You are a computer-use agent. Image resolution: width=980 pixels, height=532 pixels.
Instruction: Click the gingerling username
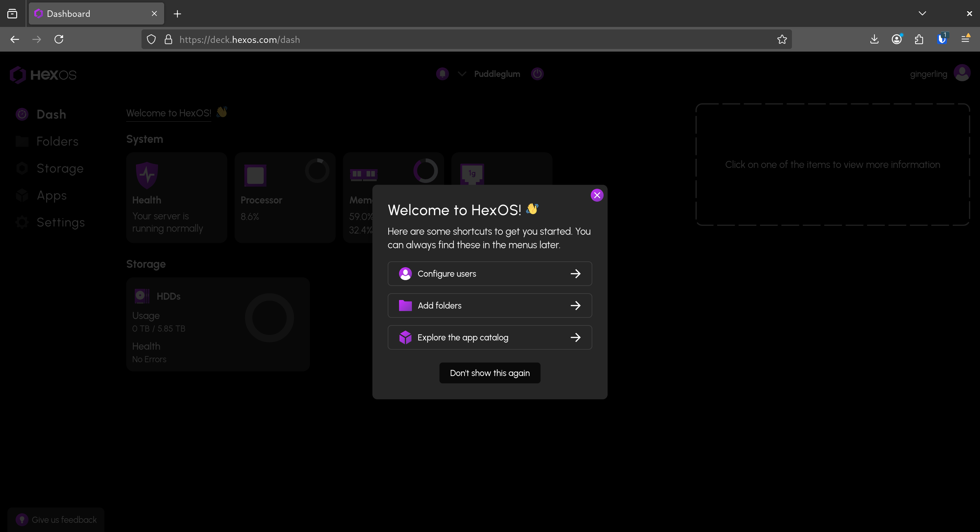tap(928, 74)
